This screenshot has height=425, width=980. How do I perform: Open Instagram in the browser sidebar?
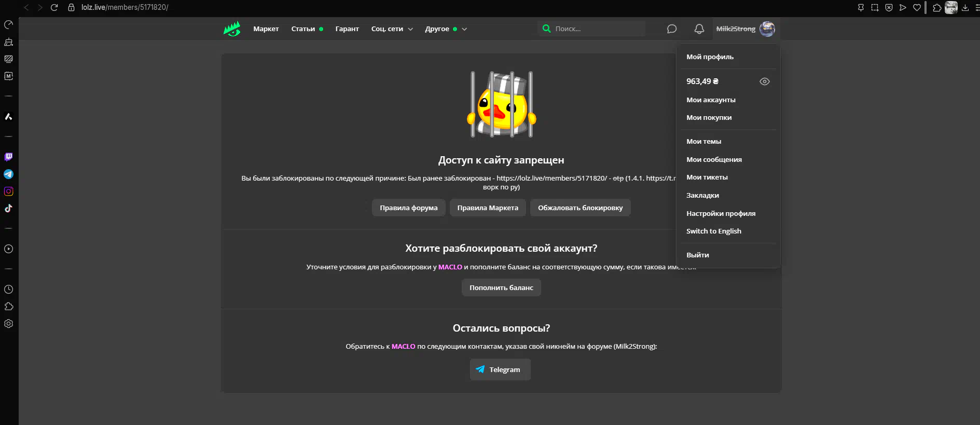8,191
